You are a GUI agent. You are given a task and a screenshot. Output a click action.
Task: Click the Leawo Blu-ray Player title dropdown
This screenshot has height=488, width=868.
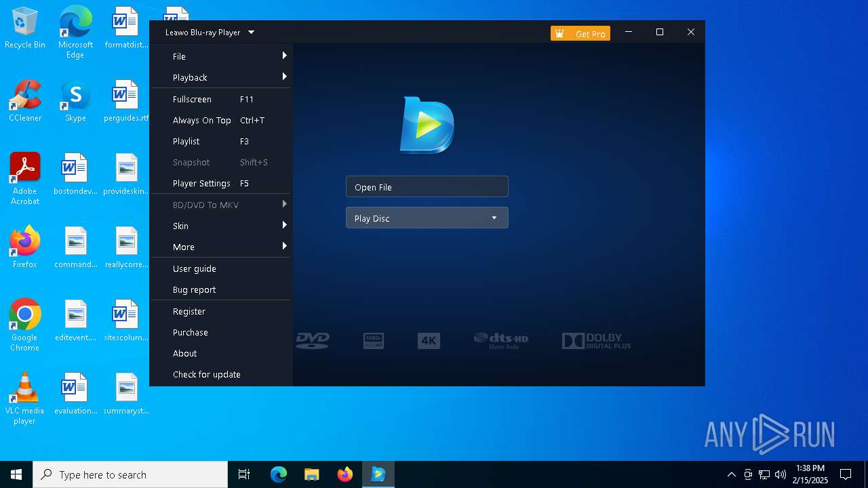(x=210, y=32)
